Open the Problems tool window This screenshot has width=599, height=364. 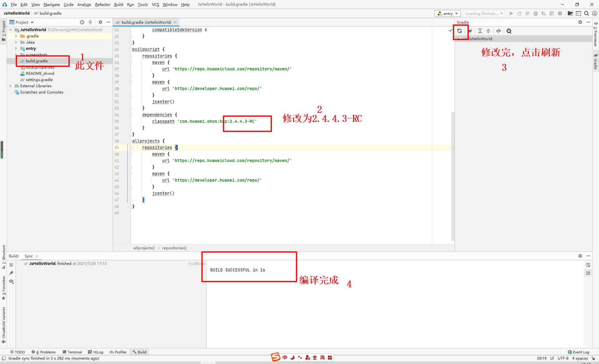pyautogui.click(x=44, y=352)
